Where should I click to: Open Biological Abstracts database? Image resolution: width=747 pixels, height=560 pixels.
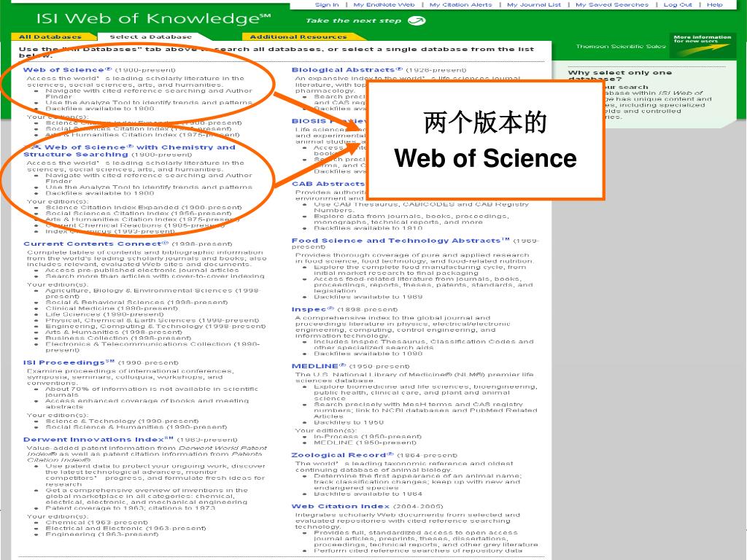pyautogui.click(x=347, y=69)
